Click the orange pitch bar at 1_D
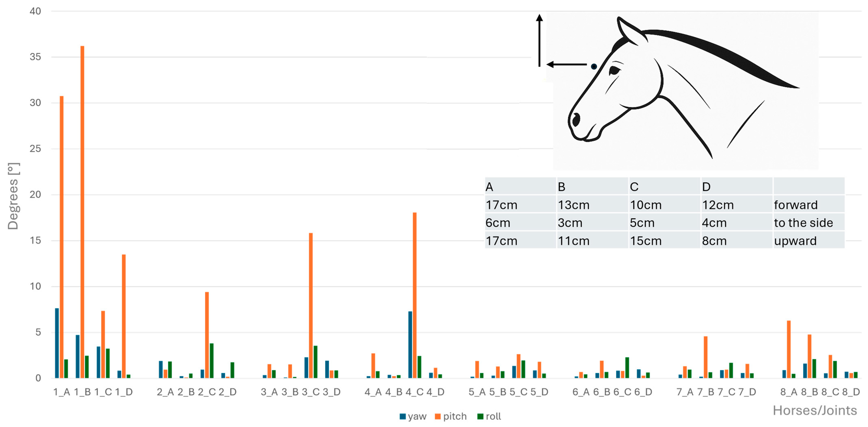 (124, 316)
